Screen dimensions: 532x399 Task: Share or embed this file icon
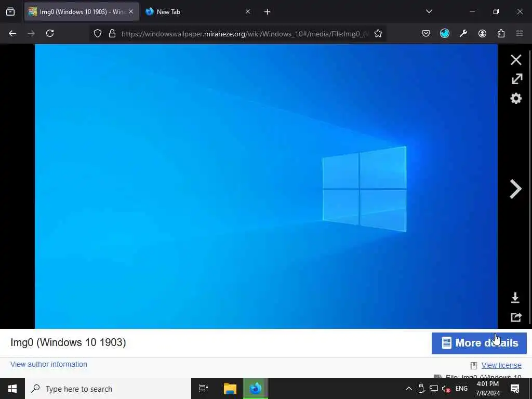click(x=516, y=317)
